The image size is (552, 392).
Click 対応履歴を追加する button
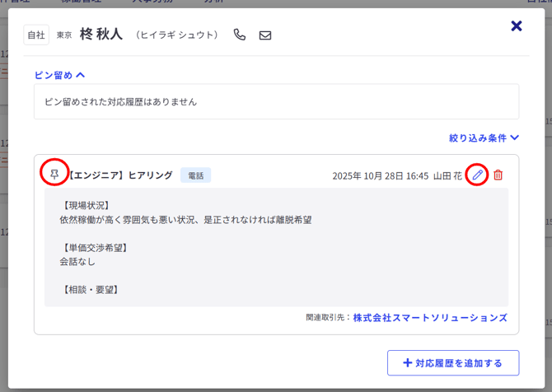pos(453,363)
